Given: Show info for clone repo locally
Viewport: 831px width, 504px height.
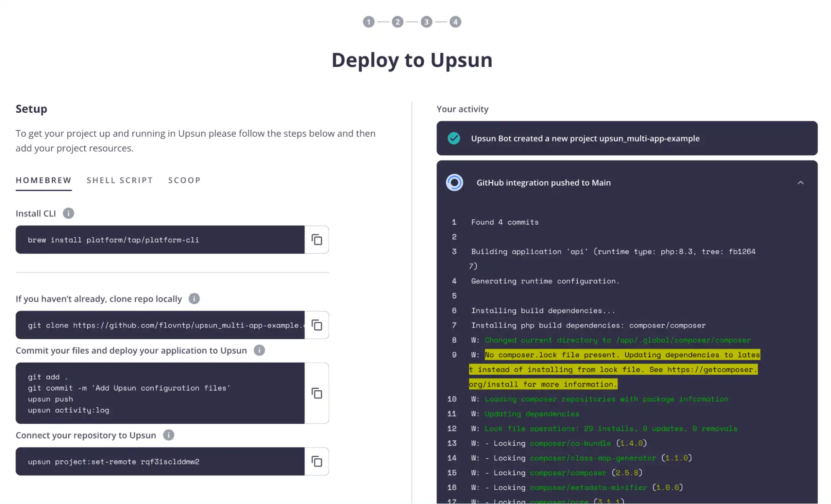Looking at the screenshot, I should (x=194, y=299).
